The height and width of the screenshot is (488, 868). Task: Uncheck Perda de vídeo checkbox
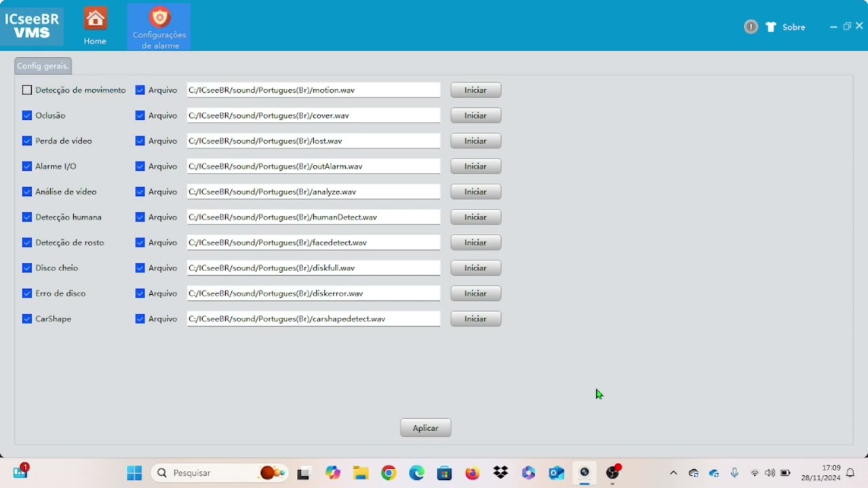tap(27, 141)
